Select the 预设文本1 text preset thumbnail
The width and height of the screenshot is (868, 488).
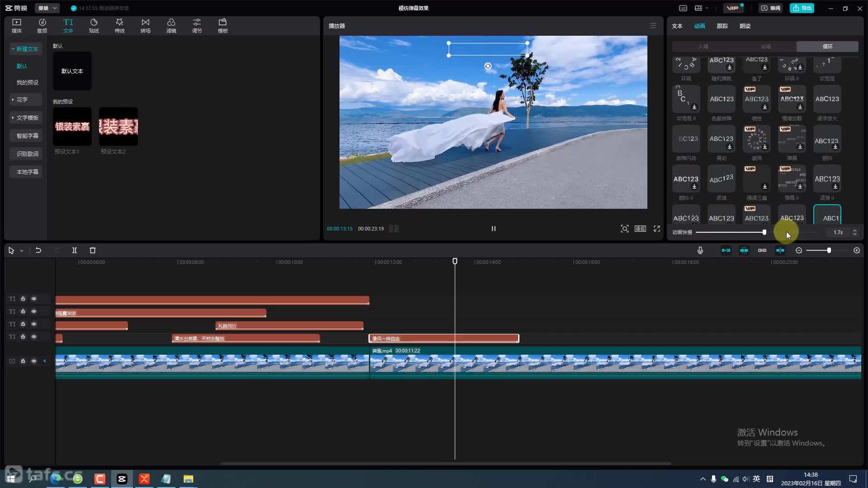72,127
